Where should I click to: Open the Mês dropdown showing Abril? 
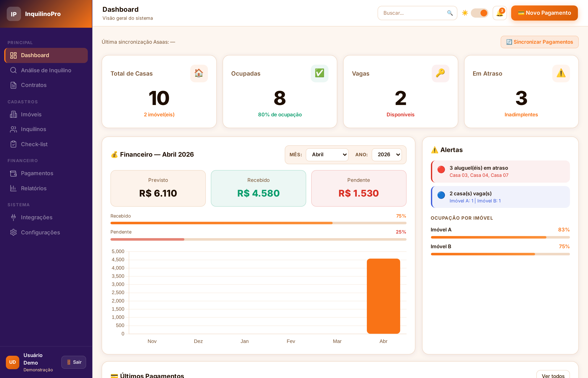point(327,155)
